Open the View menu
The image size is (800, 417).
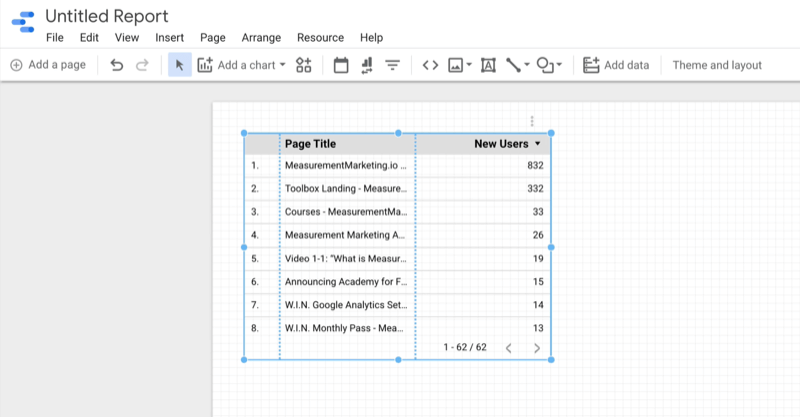click(127, 38)
